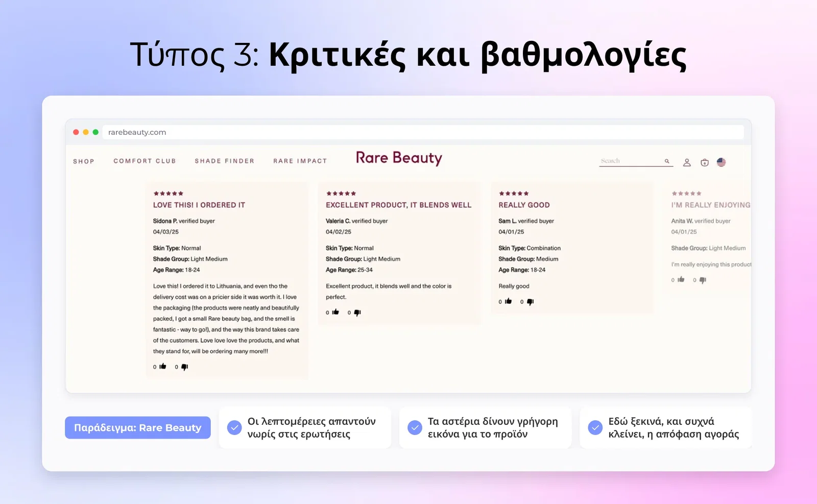Click the 'Παράδειγμα: Rare Beauty' button
Screen dimensions: 817x504
coord(138,427)
